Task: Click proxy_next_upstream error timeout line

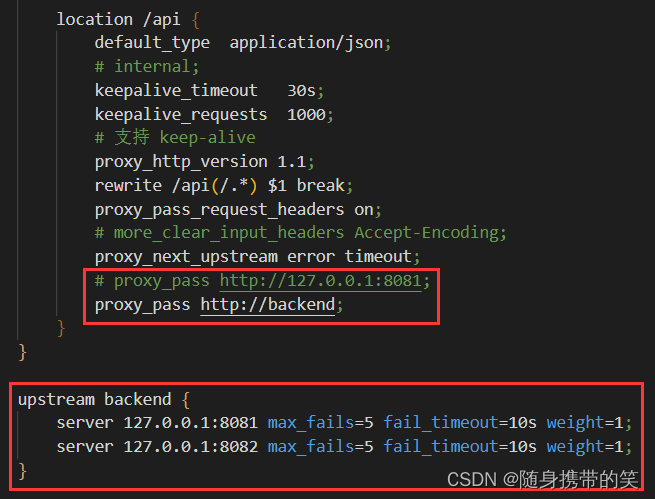Action: [x=257, y=256]
